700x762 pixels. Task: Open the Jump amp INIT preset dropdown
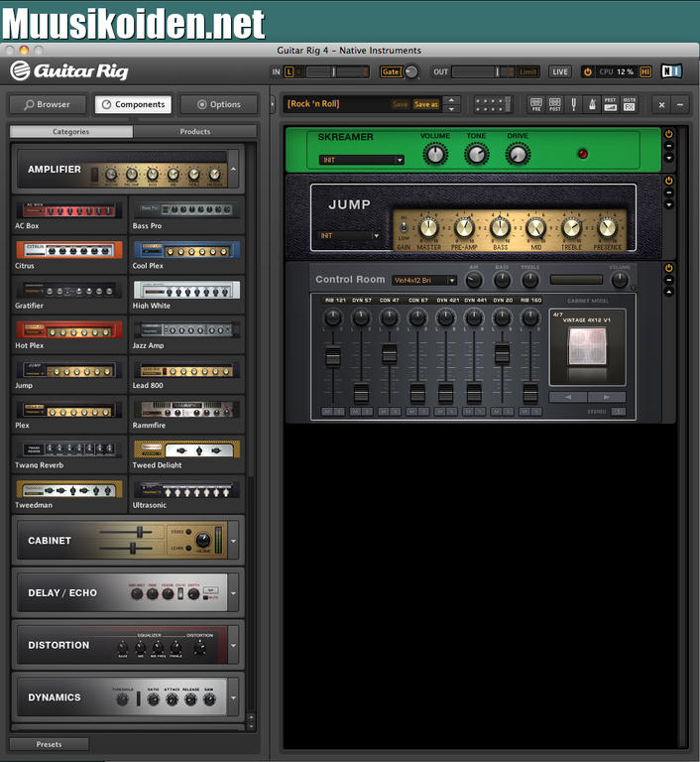click(348, 235)
